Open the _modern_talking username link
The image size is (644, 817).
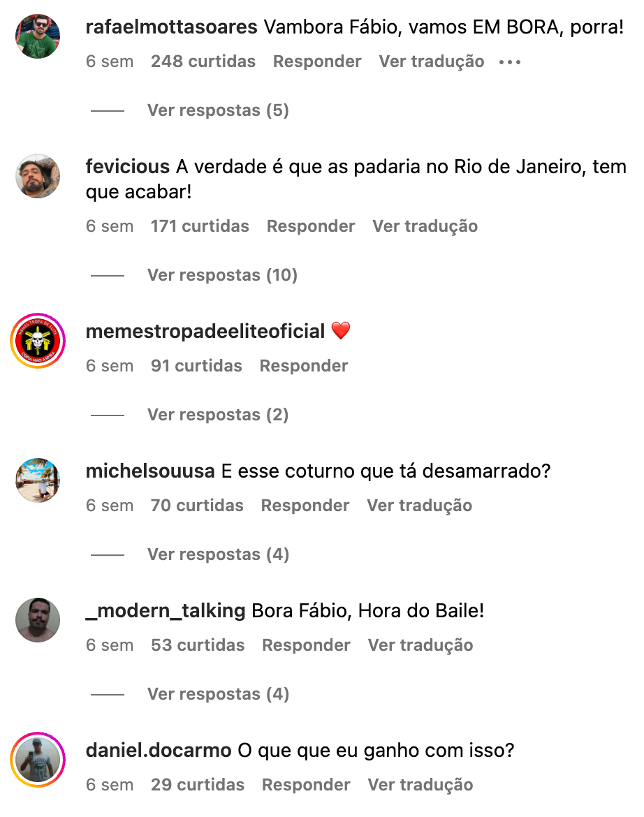tap(166, 611)
